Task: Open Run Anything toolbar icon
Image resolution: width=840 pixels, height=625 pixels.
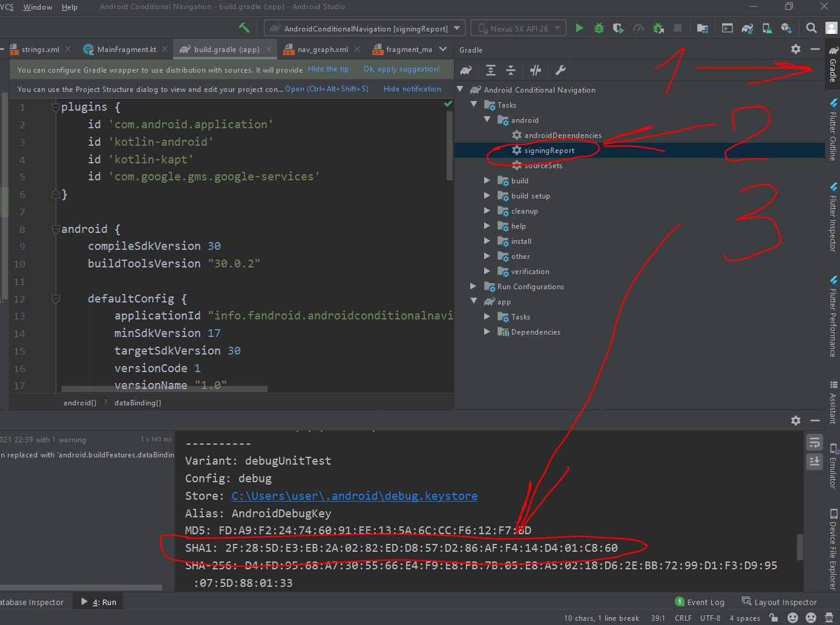Action: 727,28
